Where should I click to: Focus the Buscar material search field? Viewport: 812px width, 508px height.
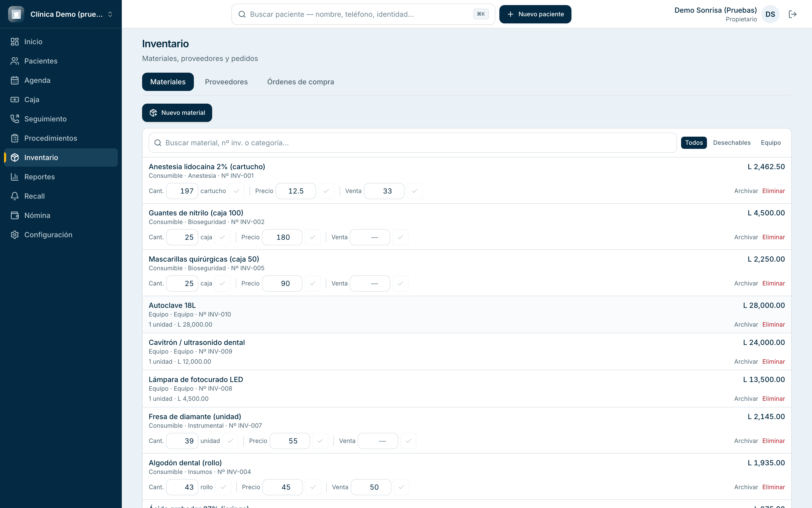pos(412,143)
